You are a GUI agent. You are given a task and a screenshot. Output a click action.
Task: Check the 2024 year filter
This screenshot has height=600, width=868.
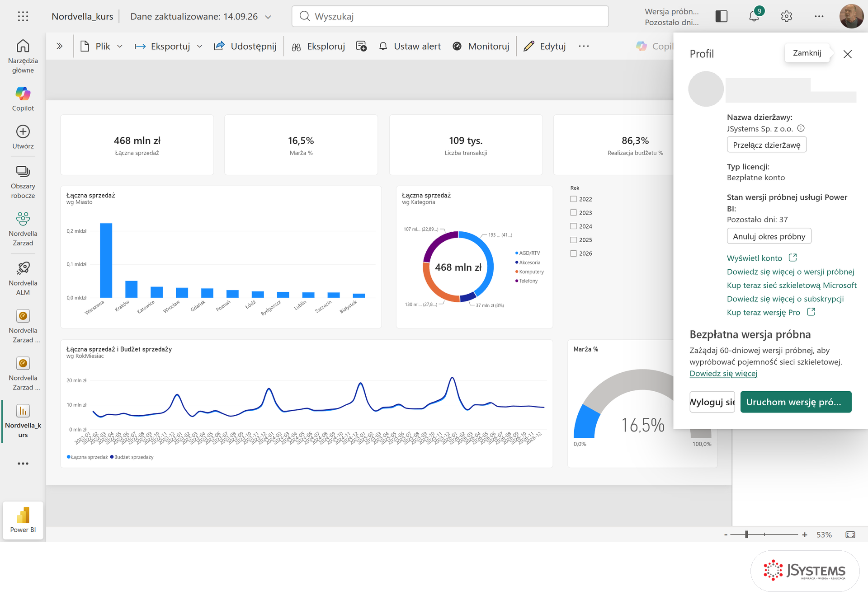pos(573,226)
